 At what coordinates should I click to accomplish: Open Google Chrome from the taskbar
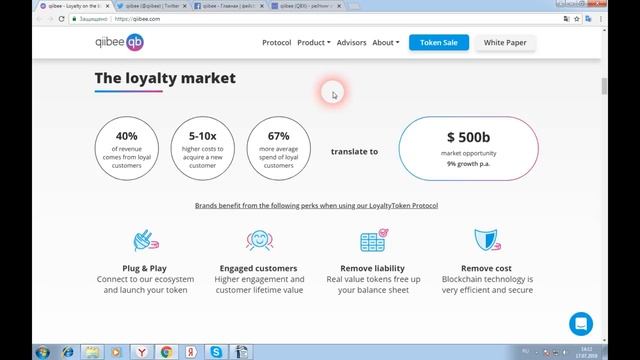[166, 352]
